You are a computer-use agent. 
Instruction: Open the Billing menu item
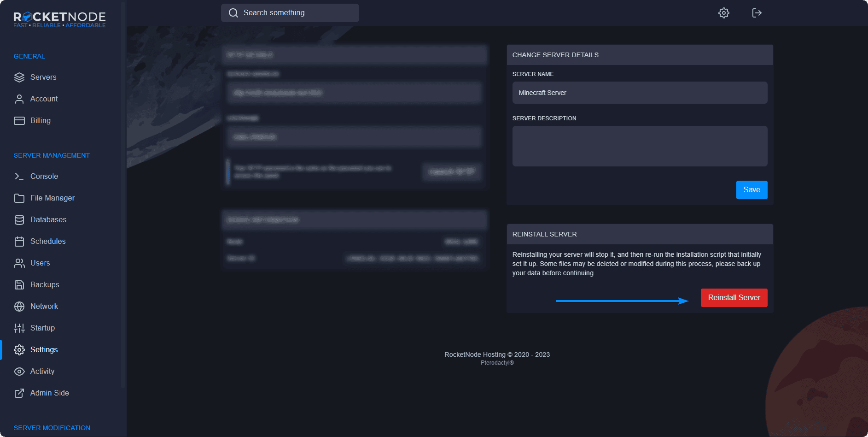click(40, 121)
